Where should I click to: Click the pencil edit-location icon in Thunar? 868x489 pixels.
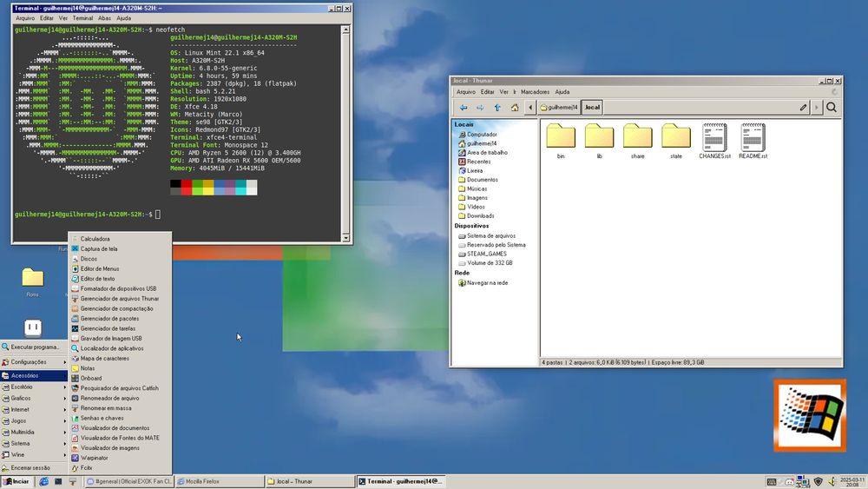pyautogui.click(x=803, y=108)
